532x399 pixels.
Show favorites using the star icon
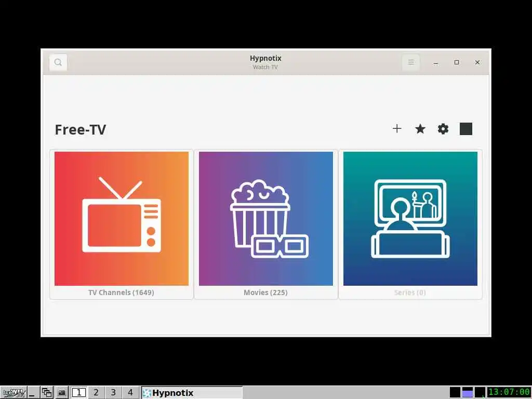pyautogui.click(x=420, y=129)
